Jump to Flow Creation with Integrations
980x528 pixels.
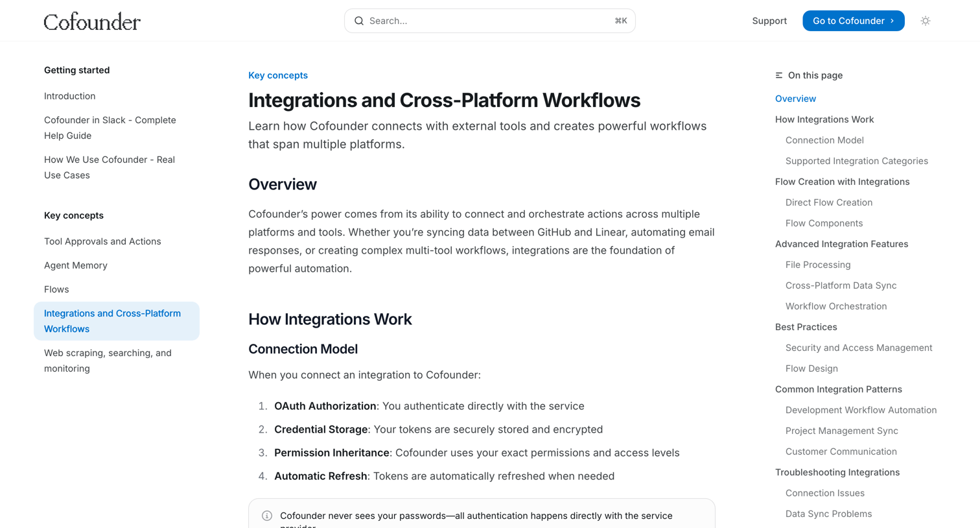click(843, 182)
